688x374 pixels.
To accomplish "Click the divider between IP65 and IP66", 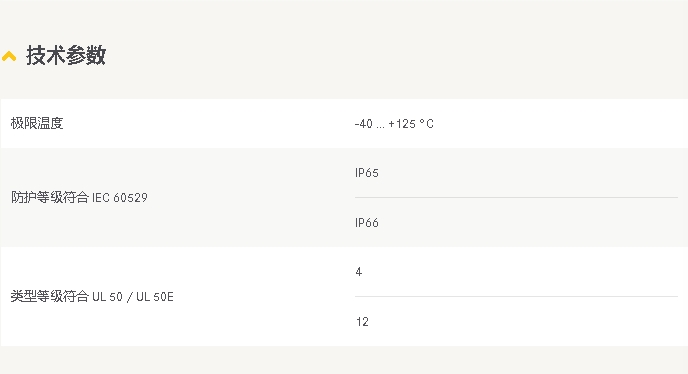I will 516,198.
